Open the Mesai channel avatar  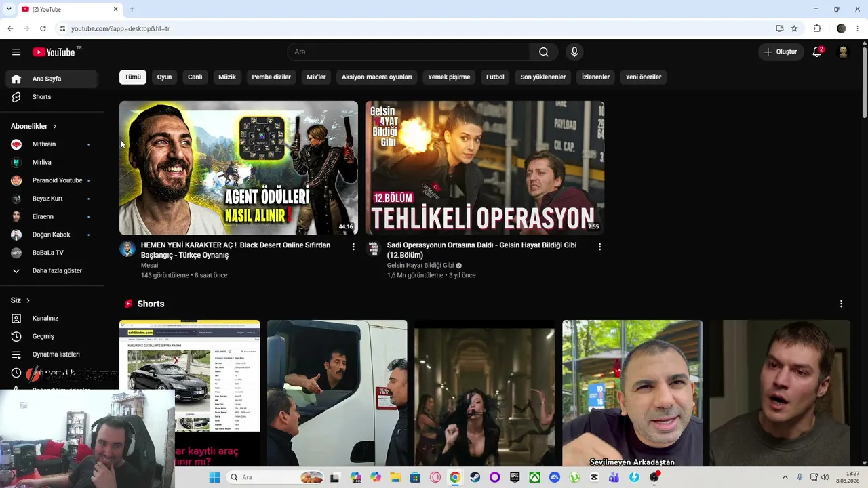click(127, 249)
